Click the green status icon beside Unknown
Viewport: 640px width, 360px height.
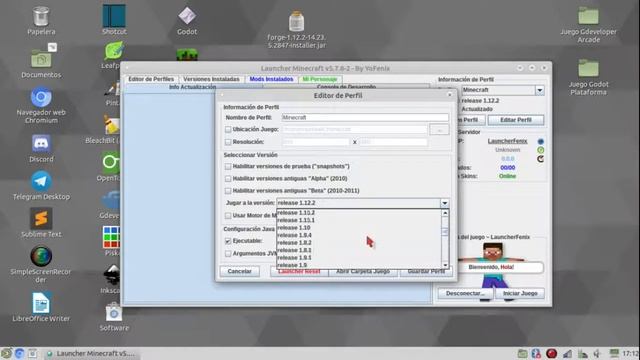pyautogui.click(x=540, y=150)
